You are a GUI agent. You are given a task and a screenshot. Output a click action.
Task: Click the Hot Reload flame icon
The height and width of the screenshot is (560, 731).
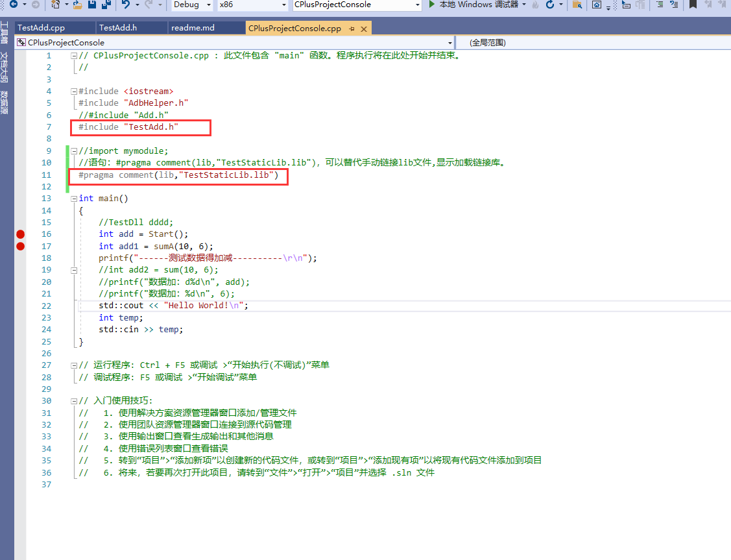point(536,5)
